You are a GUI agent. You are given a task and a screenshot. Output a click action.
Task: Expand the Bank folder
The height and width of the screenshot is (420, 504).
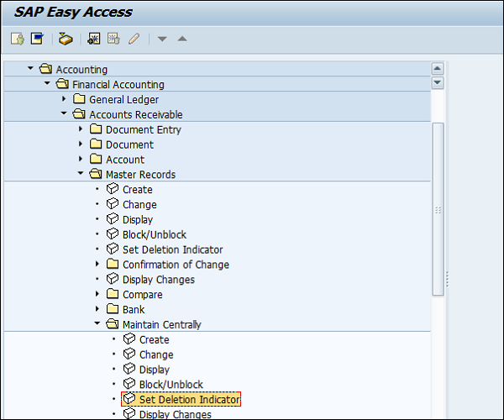97,310
